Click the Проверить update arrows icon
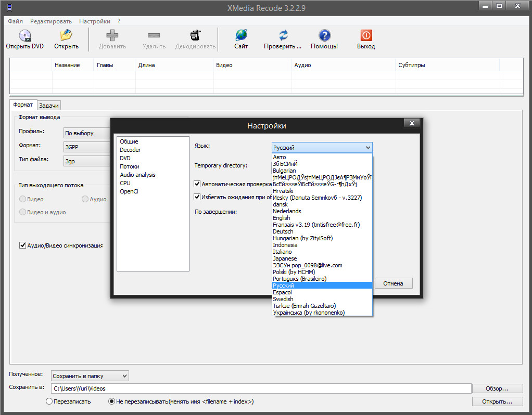532x415 pixels. 283,35
